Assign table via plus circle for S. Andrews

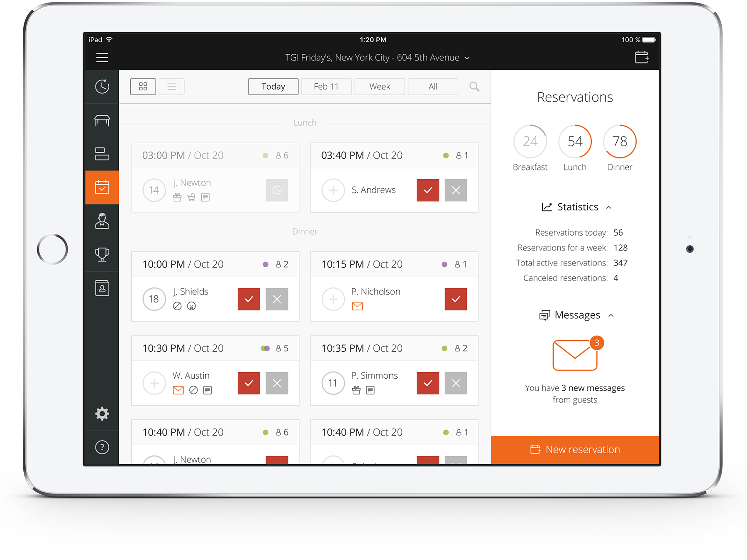[x=333, y=190]
